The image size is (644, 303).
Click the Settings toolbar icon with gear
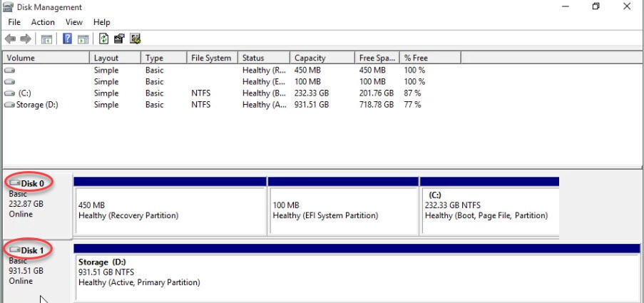(135, 38)
